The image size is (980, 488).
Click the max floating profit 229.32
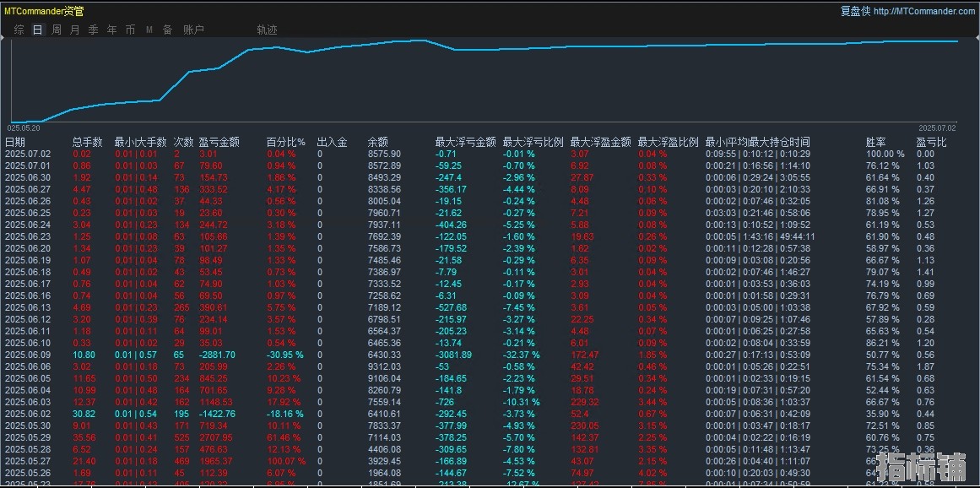585,402
